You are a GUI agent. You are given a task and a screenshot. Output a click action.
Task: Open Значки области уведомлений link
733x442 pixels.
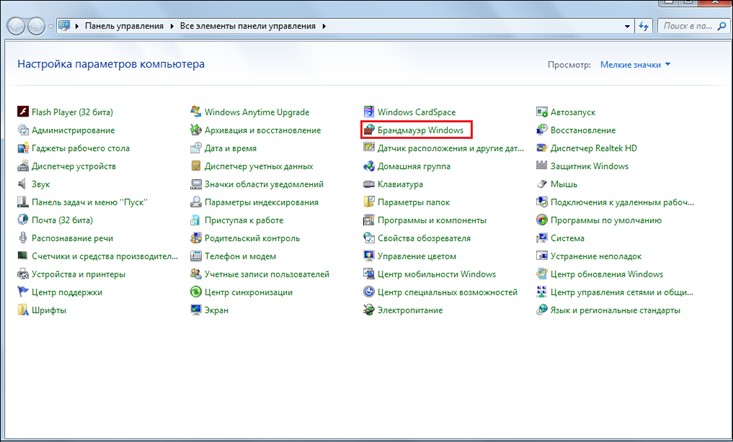point(264,184)
